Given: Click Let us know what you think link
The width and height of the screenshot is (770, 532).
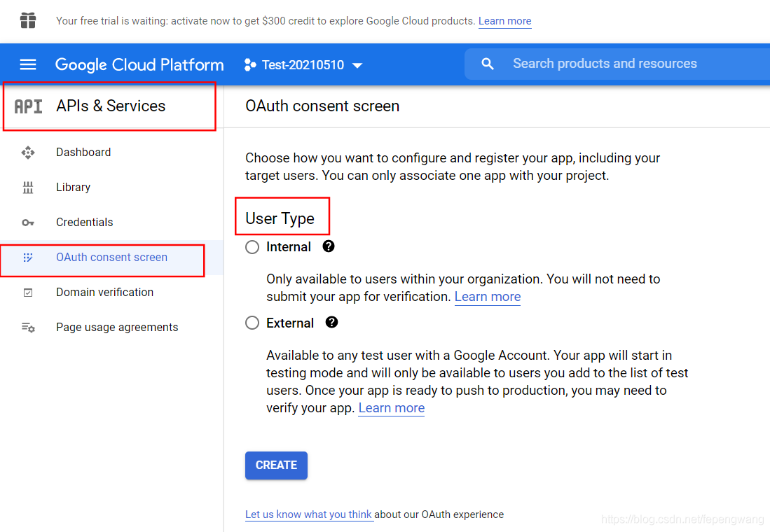Looking at the screenshot, I should pyautogui.click(x=308, y=514).
